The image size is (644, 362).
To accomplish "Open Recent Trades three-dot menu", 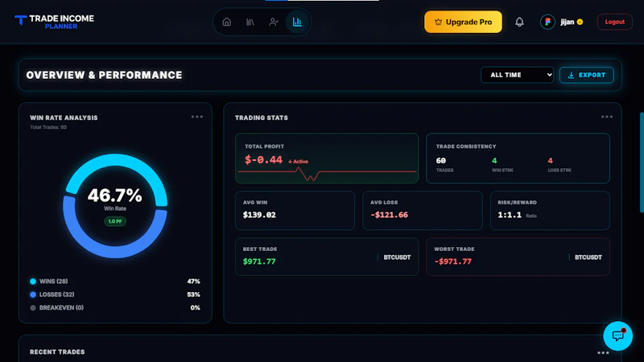I will [603, 352].
